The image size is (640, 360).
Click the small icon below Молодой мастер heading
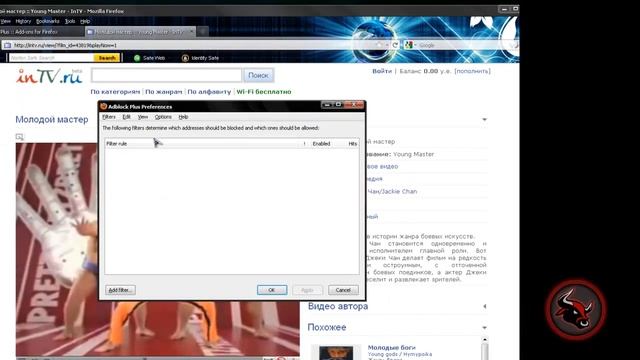coord(20,137)
